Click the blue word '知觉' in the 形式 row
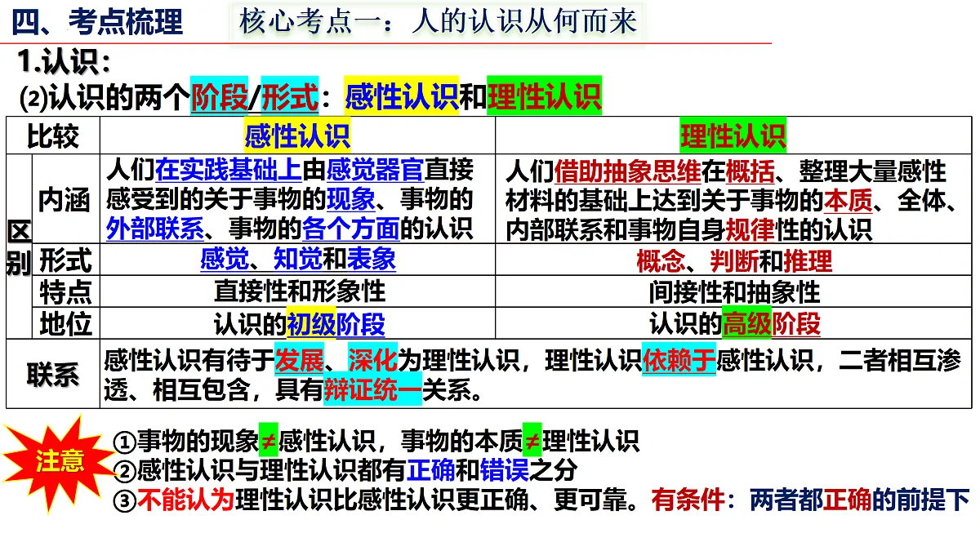This screenshot has height=551, width=980. (x=298, y=260)
